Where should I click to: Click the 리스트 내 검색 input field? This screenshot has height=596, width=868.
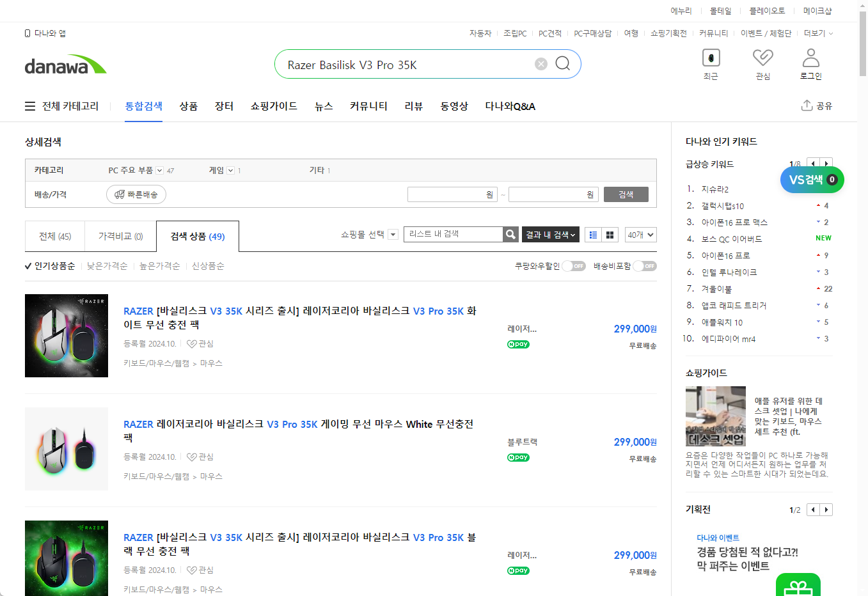(x=454, y=235)
